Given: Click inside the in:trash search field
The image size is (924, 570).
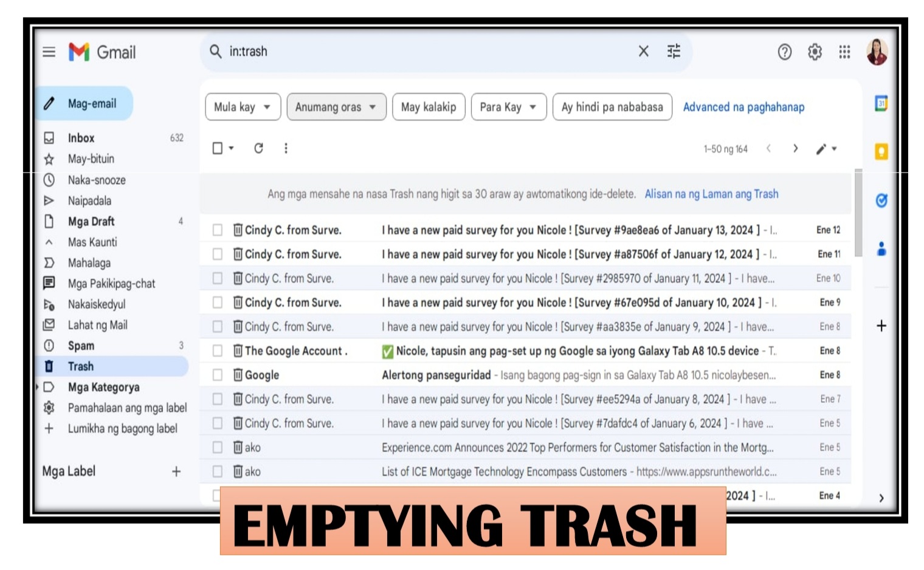Looking at the screenshot, I should 426,52.
